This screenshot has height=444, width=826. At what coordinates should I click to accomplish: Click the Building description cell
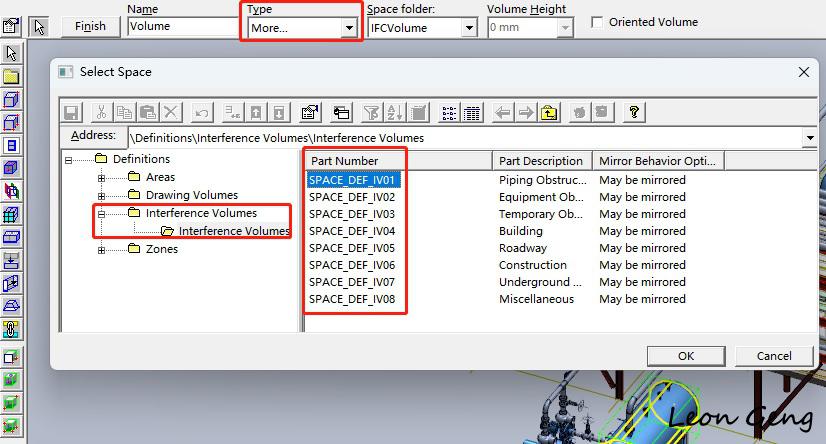520,231
